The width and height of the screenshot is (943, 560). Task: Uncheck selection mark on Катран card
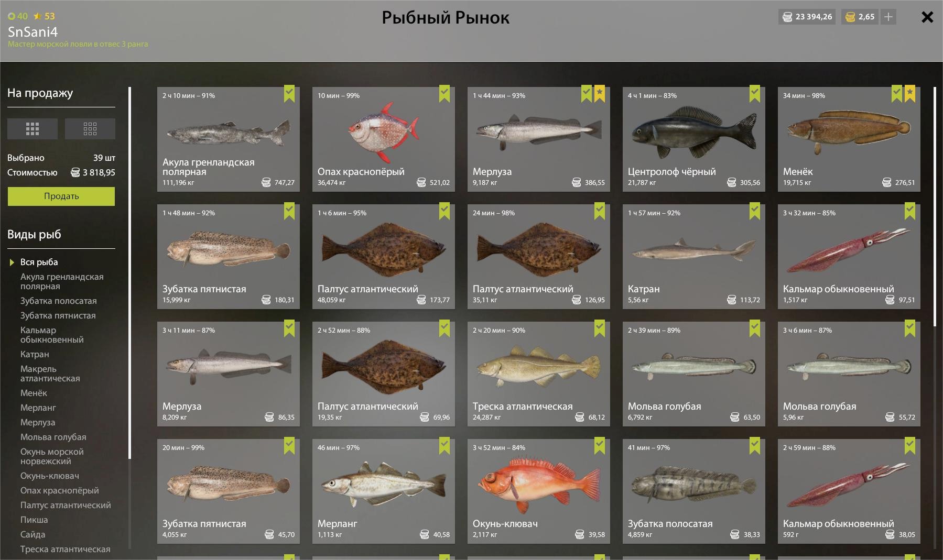coord(755,211)
